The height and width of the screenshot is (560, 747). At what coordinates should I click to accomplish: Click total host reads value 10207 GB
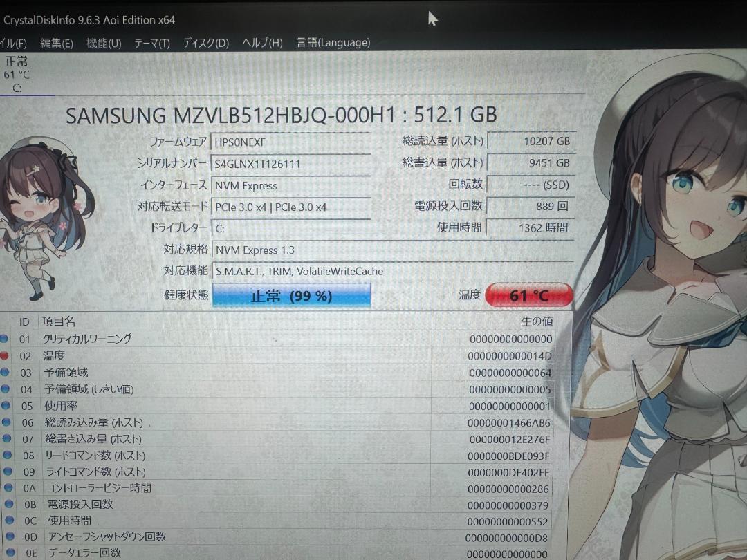(531, 141)
